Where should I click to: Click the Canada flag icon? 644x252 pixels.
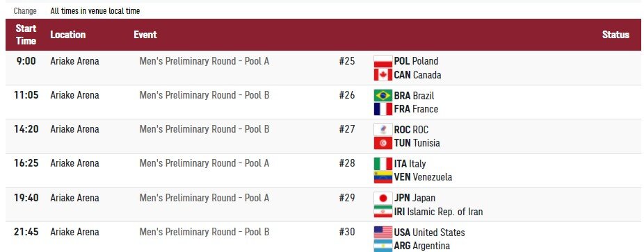383,75
